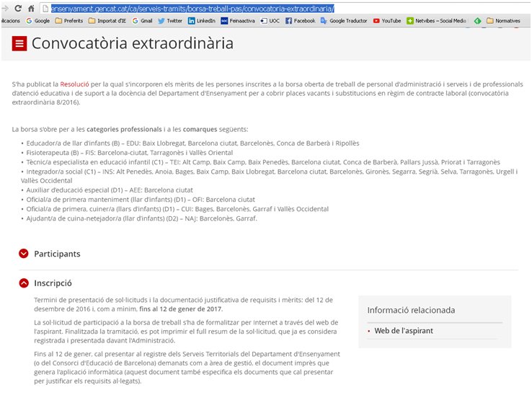Image resolution: width=532 pixels, height=395 pixels.
Task: Click the forward navigation arrow
Action: tap(5, 9)
